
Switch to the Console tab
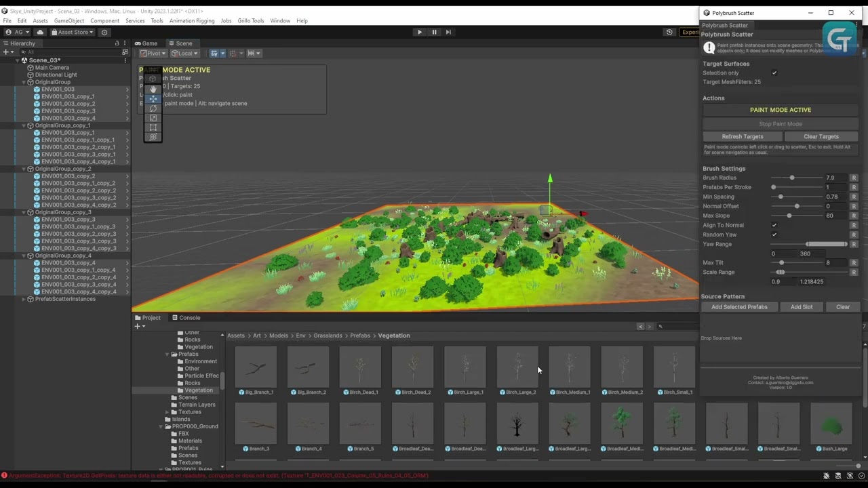click(185, 318)
